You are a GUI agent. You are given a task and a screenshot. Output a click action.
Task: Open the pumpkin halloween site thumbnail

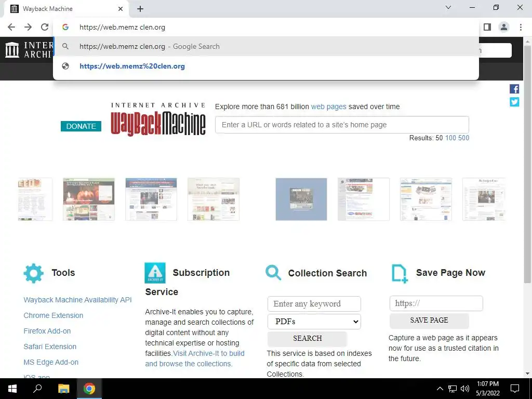point(89,199)
